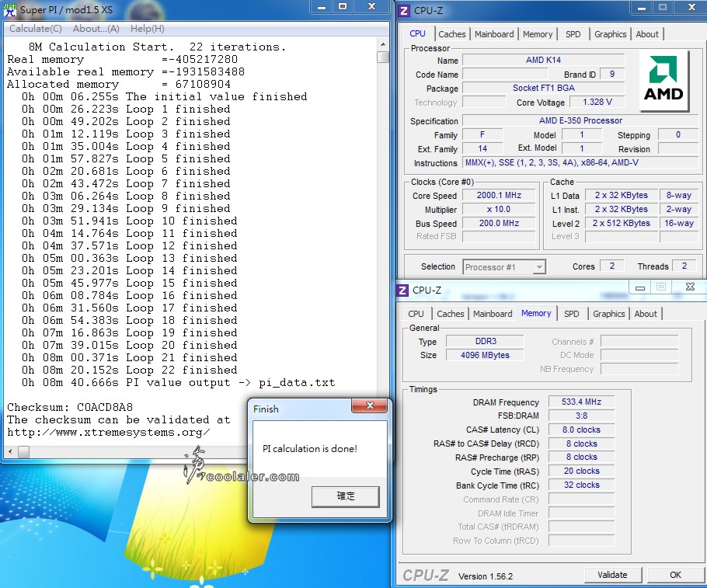Viewport: 707px width, 588px height.
Task: Click the bottom CPU-Z window's Z icon
Action: [x=402, y=291]
